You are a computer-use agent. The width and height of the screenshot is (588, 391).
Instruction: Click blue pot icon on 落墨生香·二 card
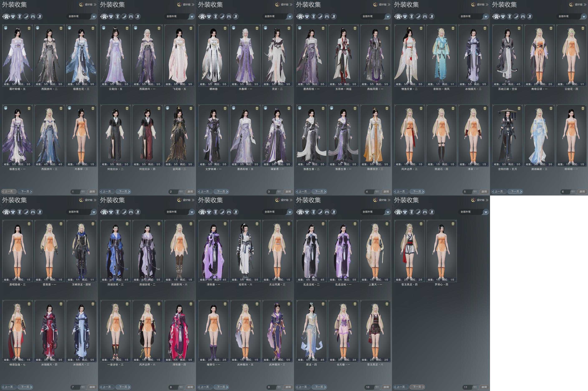299,108
